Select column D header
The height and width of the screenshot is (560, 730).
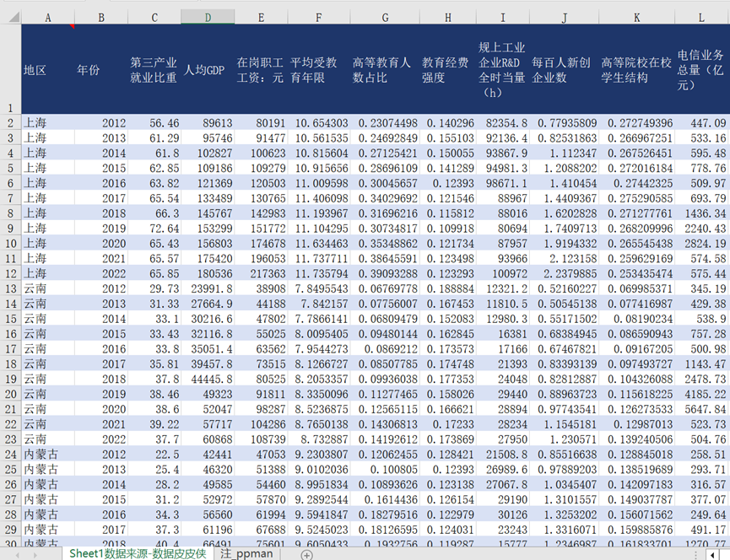pyautogui.click(x=208, y=18)
